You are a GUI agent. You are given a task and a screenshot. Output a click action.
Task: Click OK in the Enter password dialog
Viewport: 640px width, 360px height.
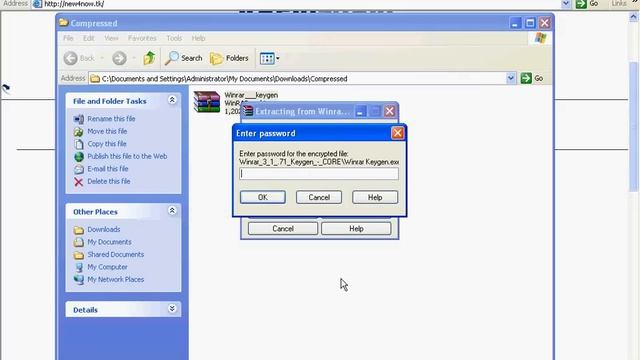(262, 197)
